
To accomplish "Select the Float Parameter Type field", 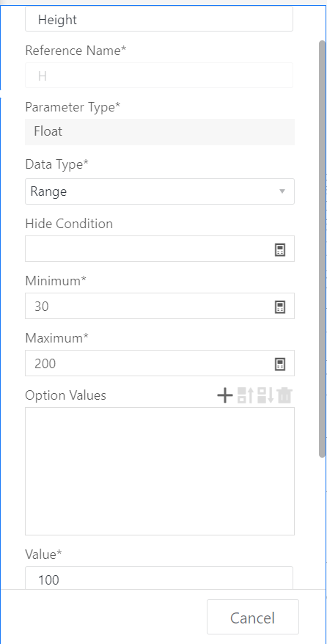I will [160, 132].
